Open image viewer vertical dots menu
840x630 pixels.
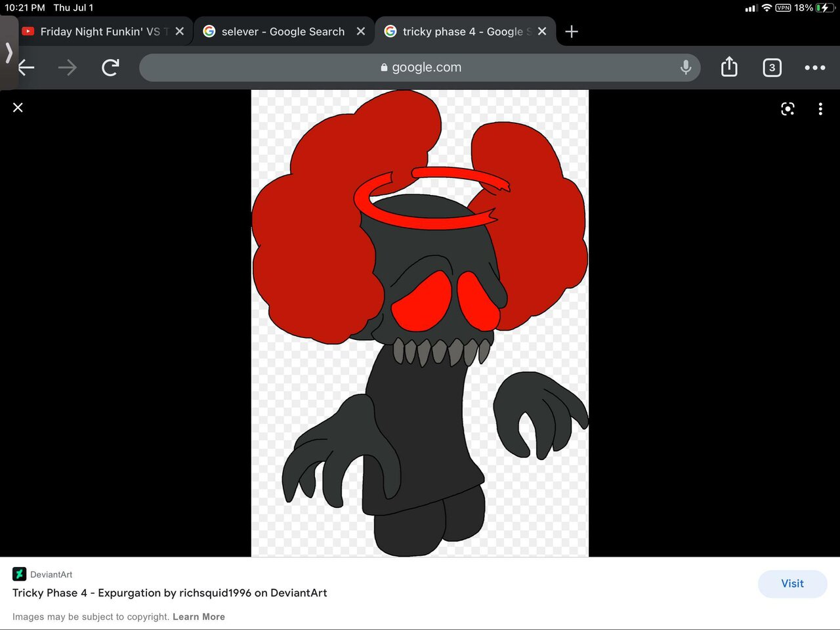coord(820,109)
